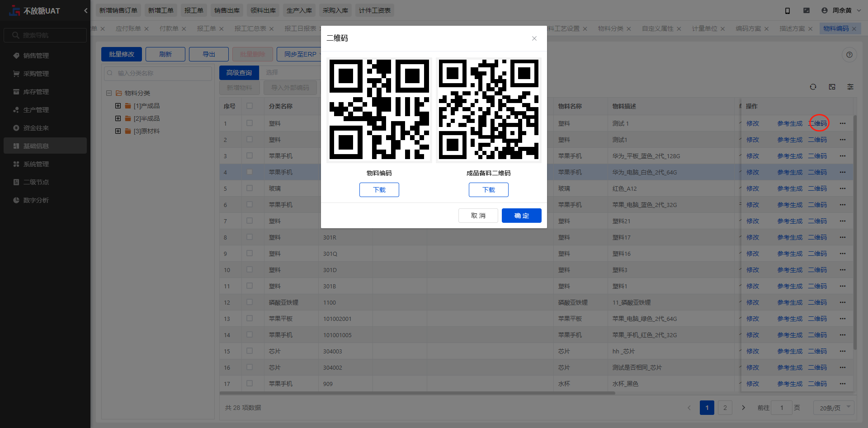Download the 物料编码 QR code
The height and width of the screenshot is (428, 868).
tap(379, 190)
